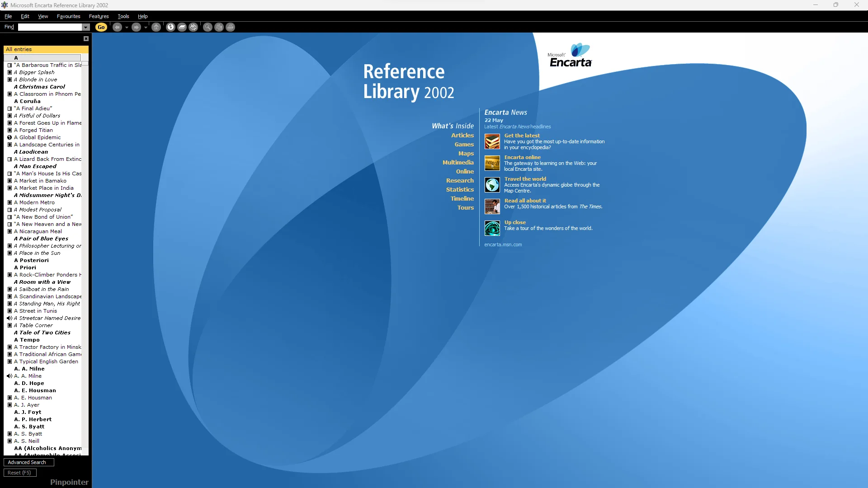Open the Features menu
Image resolution: width=868 pixels, height=488 pixels.
coord(99,16)
